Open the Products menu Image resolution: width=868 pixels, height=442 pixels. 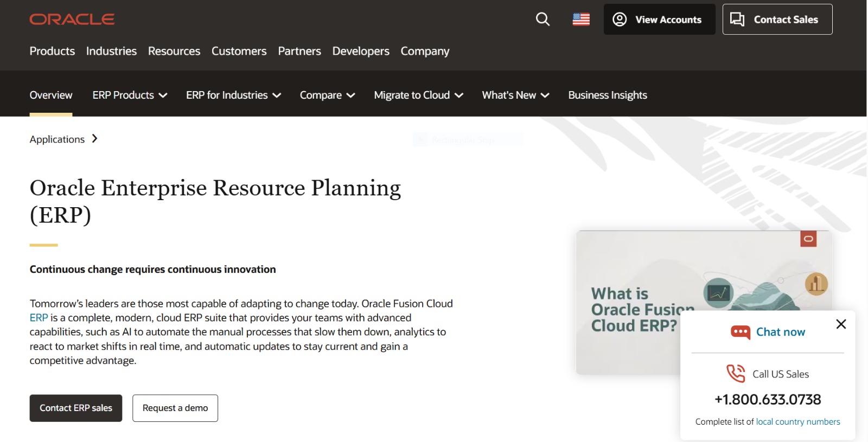coord(52,51)
